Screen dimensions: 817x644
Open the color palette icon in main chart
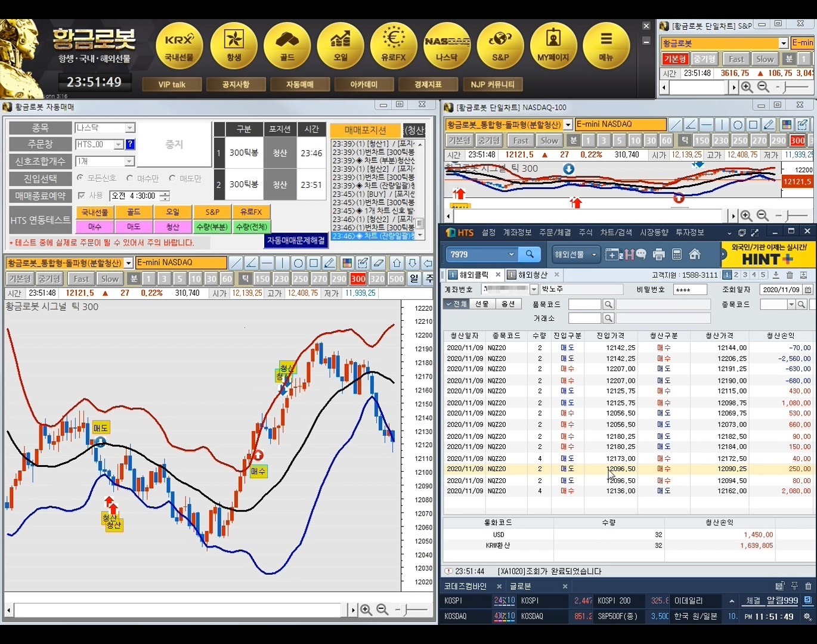347,263
